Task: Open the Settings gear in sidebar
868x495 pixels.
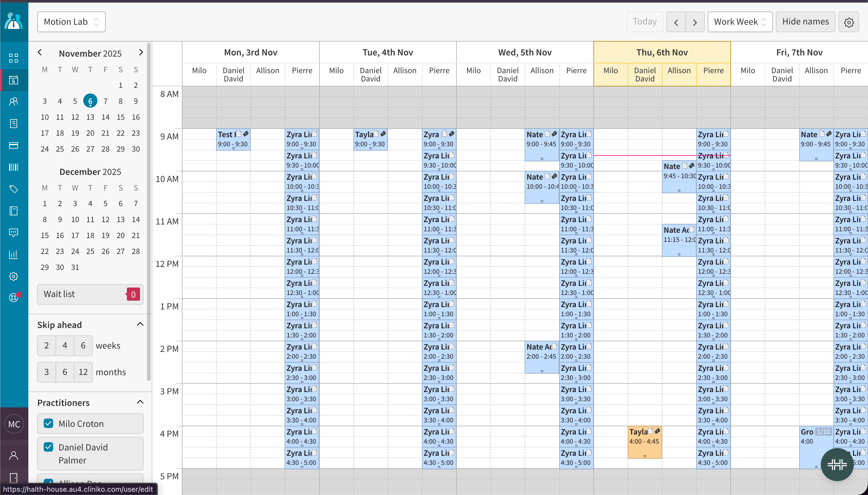Action: [14, 276]
